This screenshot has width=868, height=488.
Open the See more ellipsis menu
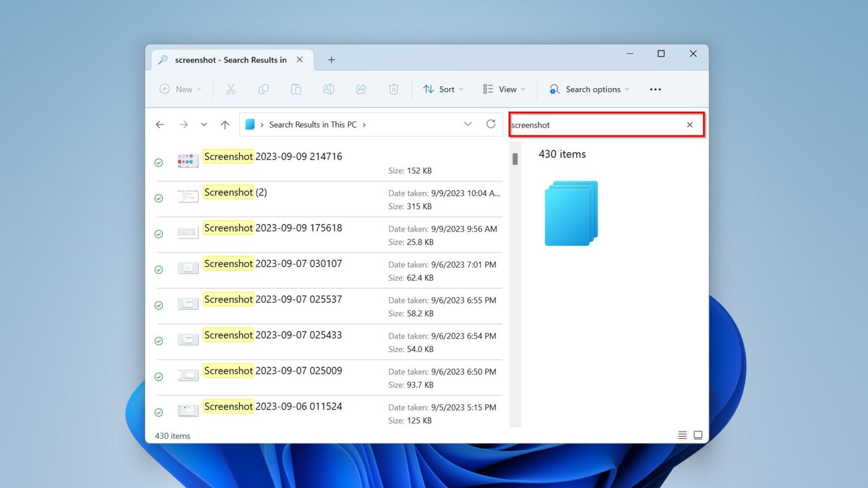(x=655, y=89)
